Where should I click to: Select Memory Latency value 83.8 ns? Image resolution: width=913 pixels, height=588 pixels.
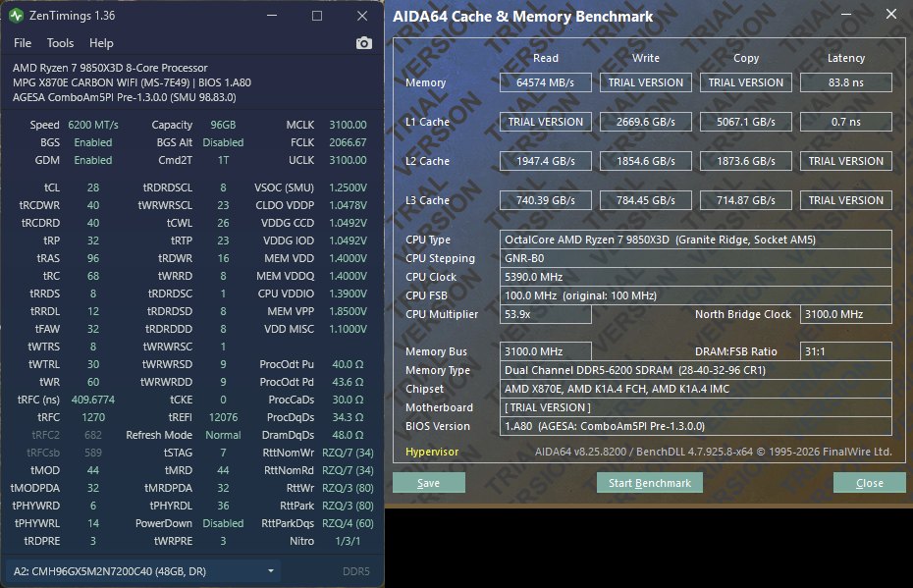(x=846, y=82)
